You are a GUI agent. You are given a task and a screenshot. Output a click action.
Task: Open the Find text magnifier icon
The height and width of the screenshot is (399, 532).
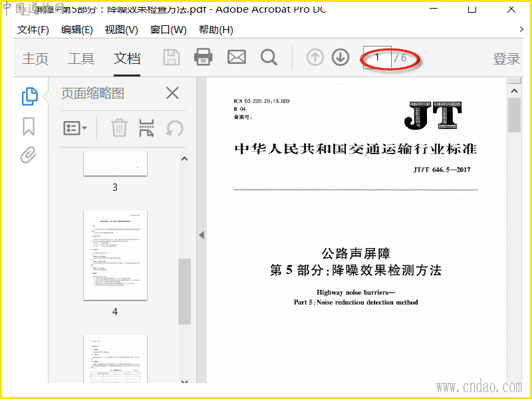click(269, 57)
